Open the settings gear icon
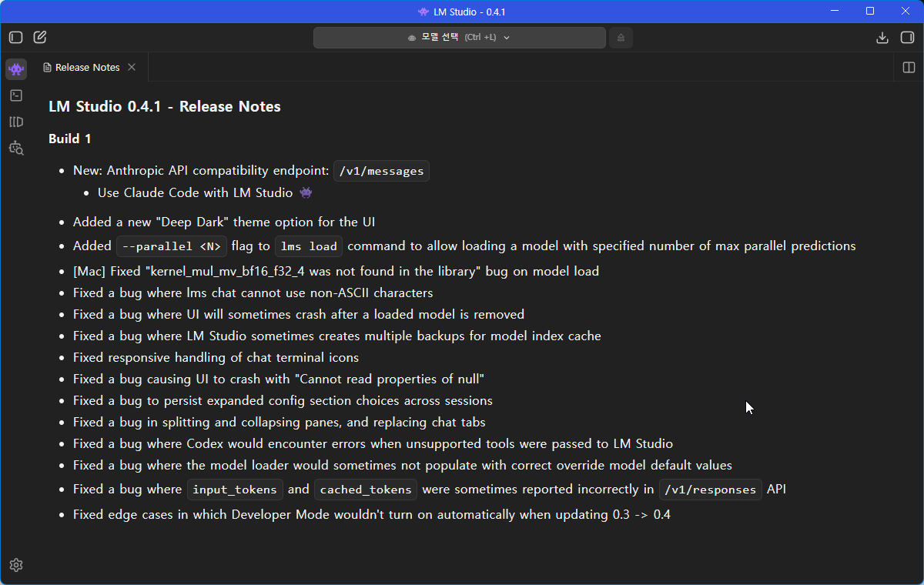 pyautogui.click(x=16, y=565)
